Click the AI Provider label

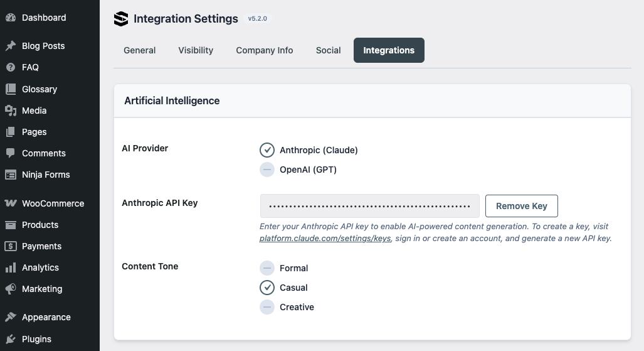[145, 148]
